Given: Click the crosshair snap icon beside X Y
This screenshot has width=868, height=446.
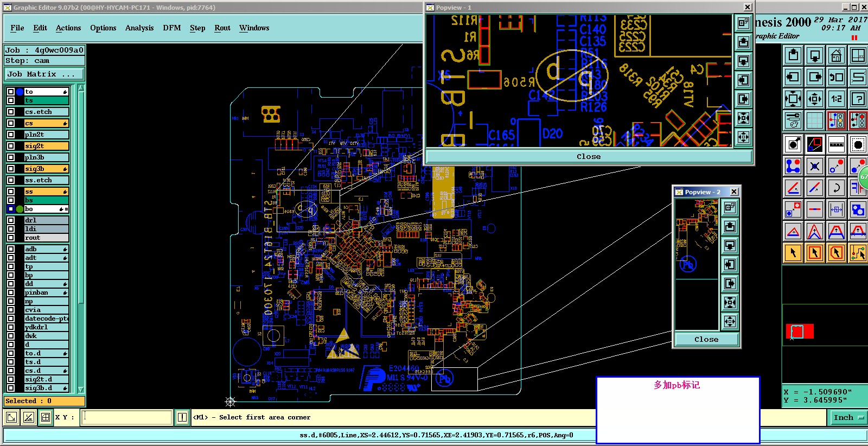Looking at the screenshot, I should [x=46, y=417].
